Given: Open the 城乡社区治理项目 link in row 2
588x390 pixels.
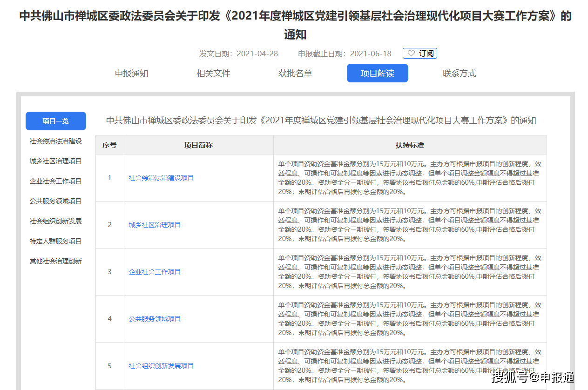Looking at the screenshot, I should click(155, 224).
